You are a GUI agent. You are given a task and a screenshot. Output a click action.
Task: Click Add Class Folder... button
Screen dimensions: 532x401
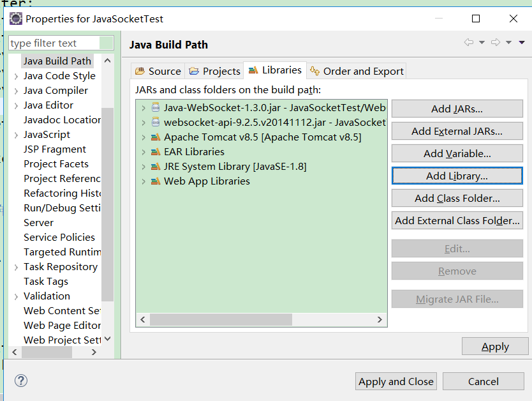coord(457,199)
